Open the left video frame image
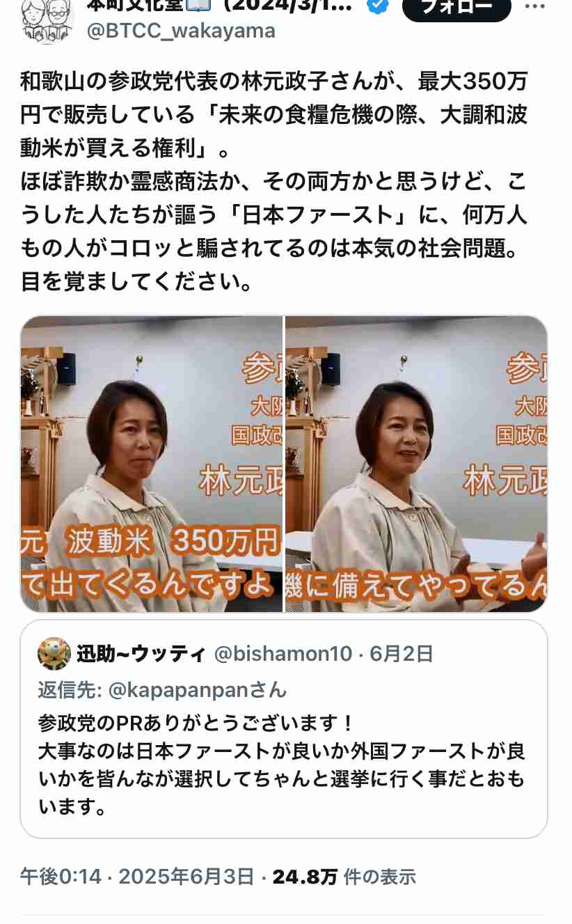572x924 pixels. point(151,464)
